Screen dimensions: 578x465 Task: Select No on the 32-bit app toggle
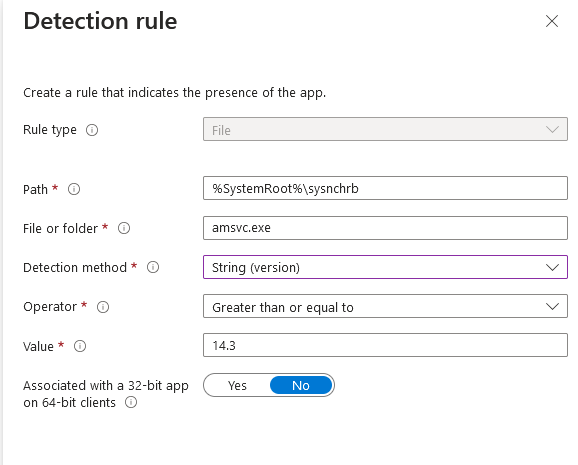[x=301, y=385]
